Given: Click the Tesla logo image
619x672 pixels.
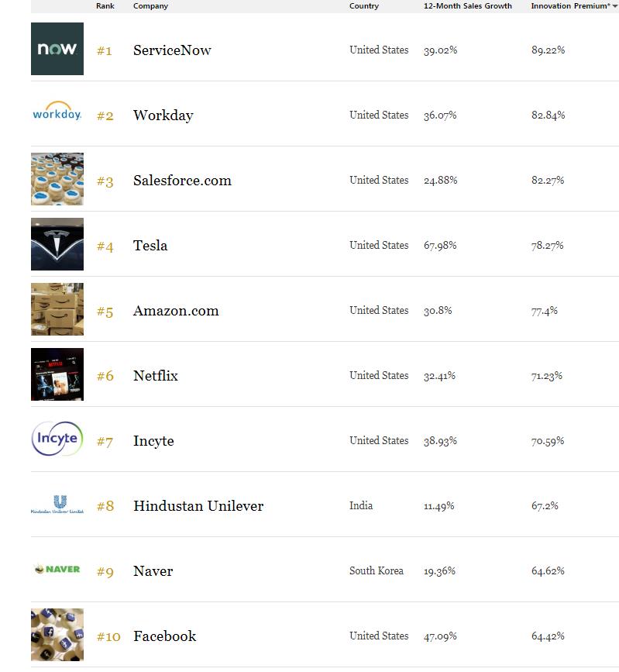Looking at the screenshot, I should tap(57, 244).
